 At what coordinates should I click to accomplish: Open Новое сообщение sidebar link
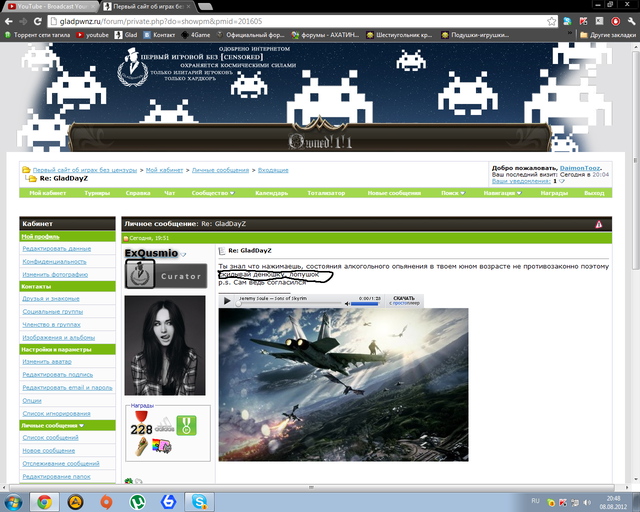(49, 451)
